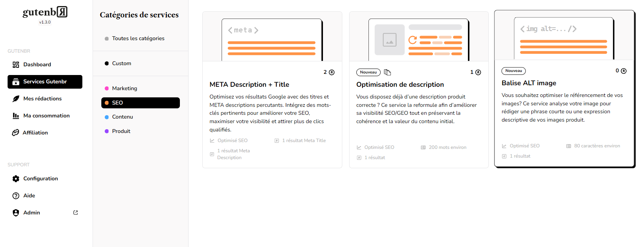Click the copy icon on Optimisation de description
This screenshot has height=247, width=644.
(x=387, y=72)
